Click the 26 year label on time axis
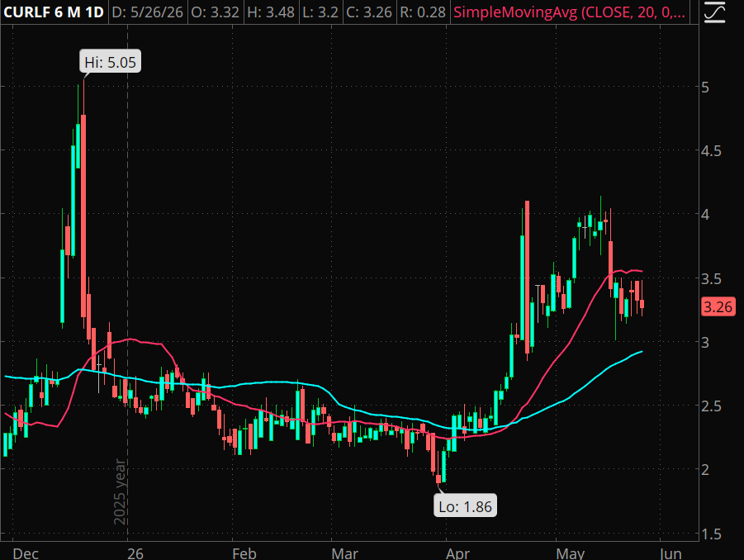Image resolution: width=744 pixels, height=560 pixels. point(135,553)
